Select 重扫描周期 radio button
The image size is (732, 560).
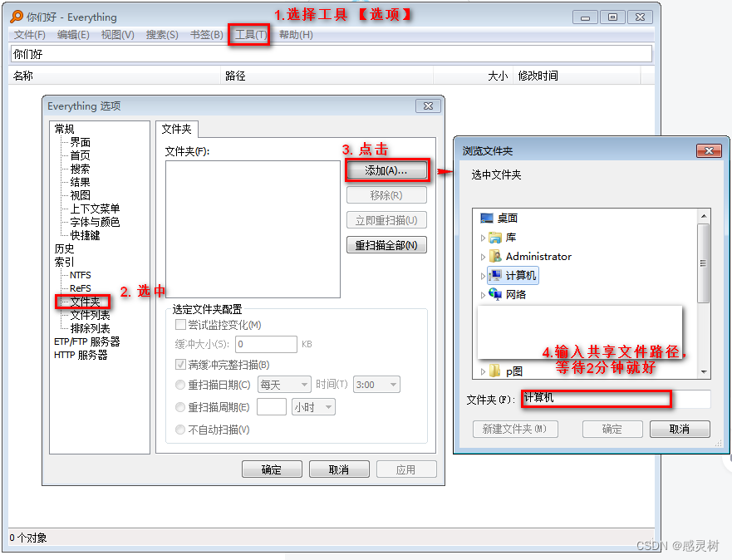point(180,407)
